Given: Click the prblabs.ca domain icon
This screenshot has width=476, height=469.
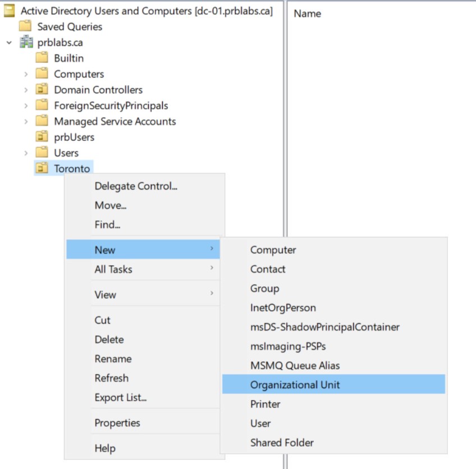Looking at the screenshot, I should 26,43.
